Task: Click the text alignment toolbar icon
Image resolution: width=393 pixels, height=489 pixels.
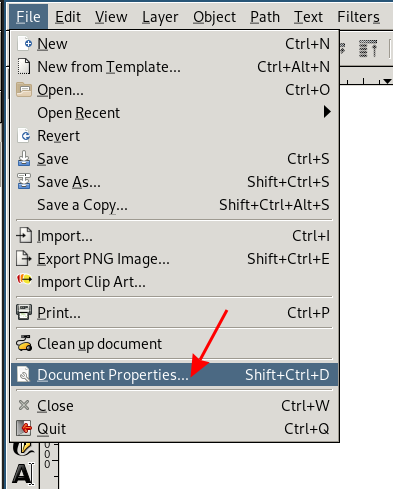Action: (x=368, y=49)
